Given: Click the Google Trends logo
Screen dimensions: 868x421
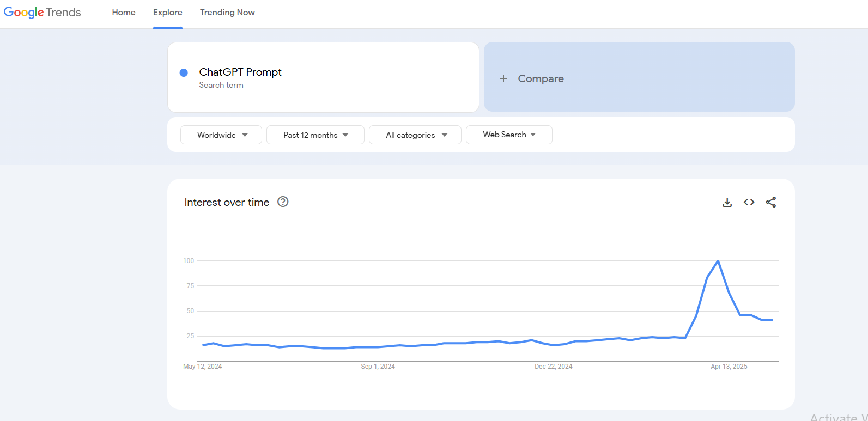Looking at the screenshot, I should coord(43,12).
